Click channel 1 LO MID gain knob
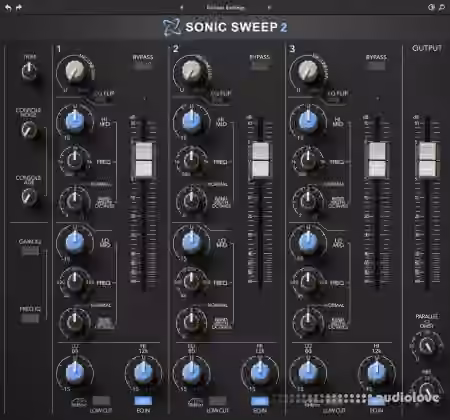The width and height of the screenshot is (450, 420). (75, 242)
